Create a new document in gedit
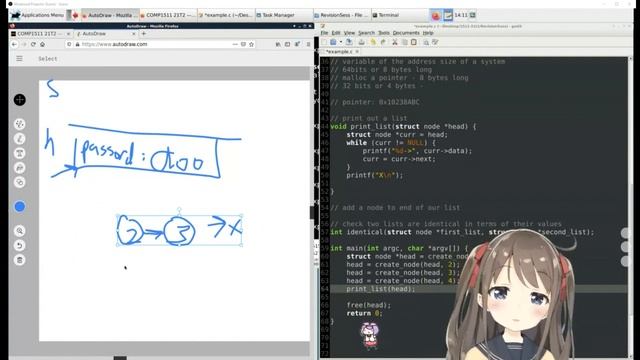Image resolution: width=640 pixels, height=360 pixels. tap(324, 42)
